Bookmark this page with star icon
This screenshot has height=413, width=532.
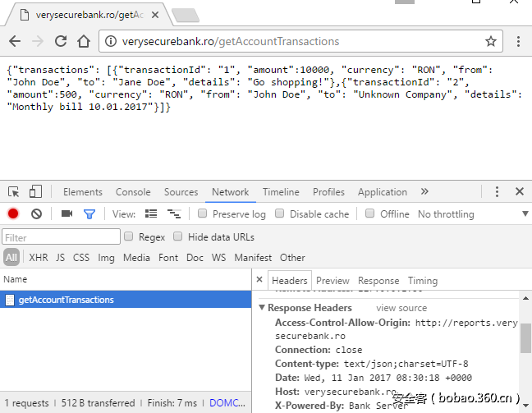click(491, 41)
